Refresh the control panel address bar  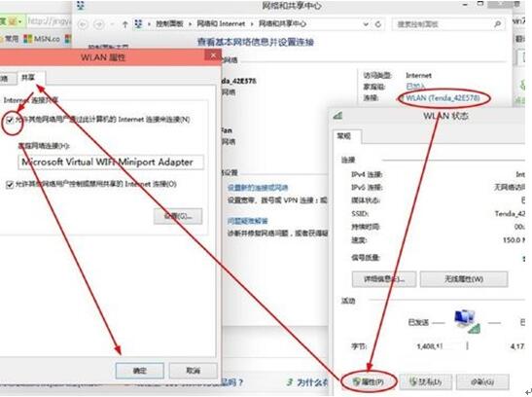tap(378, 24)
